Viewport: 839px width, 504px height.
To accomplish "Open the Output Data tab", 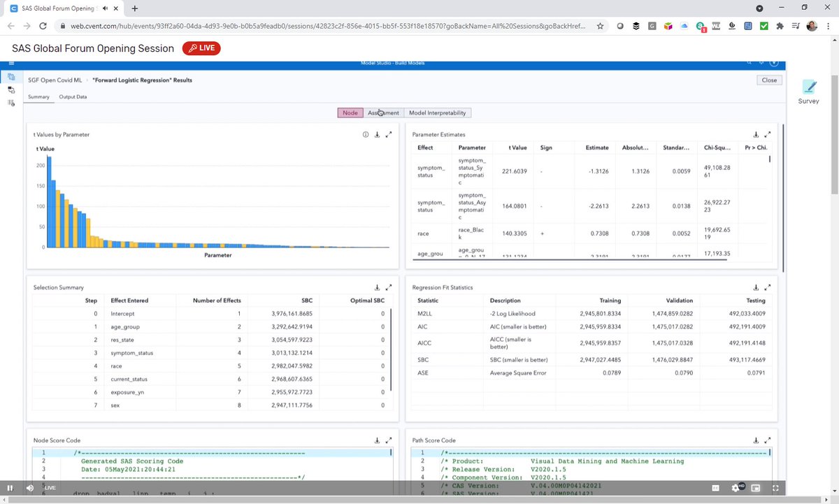I will pyautogui.click(x=73, y=96).
